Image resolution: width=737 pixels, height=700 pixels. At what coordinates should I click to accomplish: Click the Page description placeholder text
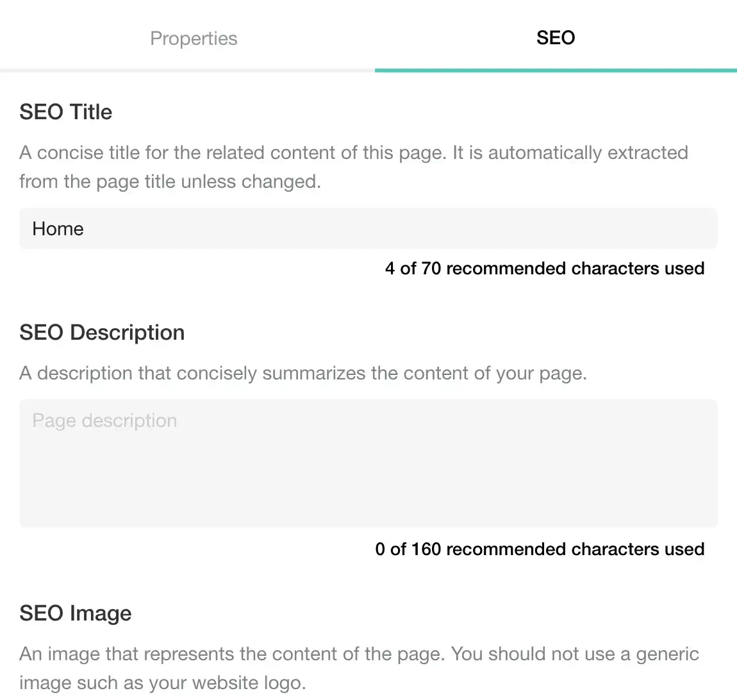pyautogui.click(x=104, y=421)
